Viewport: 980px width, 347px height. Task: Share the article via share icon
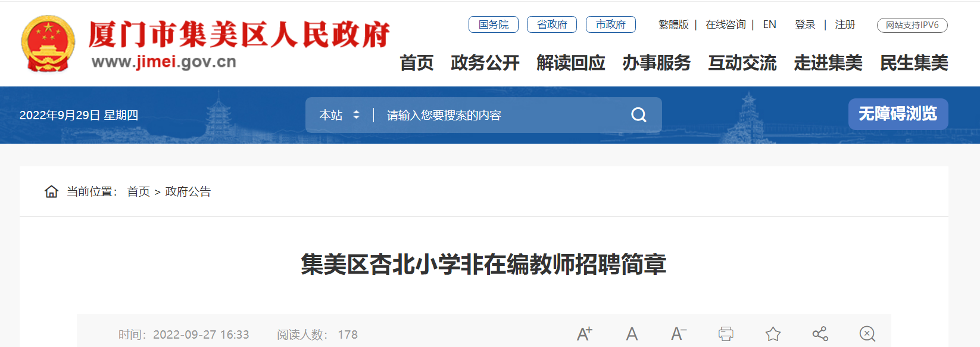(x=820, y=334)
